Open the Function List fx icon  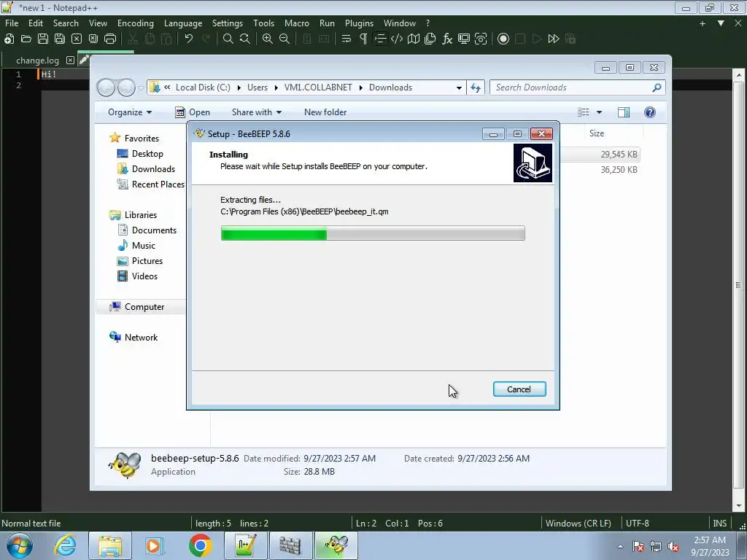(447, 39)
